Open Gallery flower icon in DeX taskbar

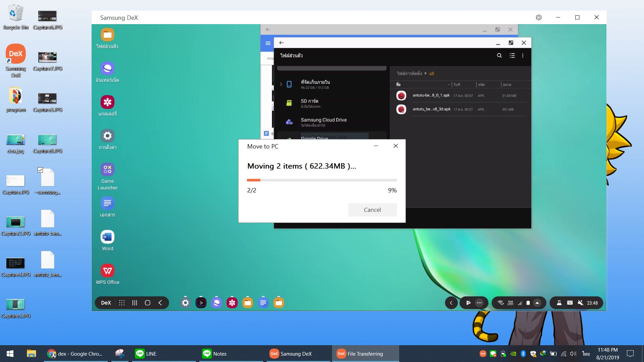pyautogui.click(x=232, y=303)
